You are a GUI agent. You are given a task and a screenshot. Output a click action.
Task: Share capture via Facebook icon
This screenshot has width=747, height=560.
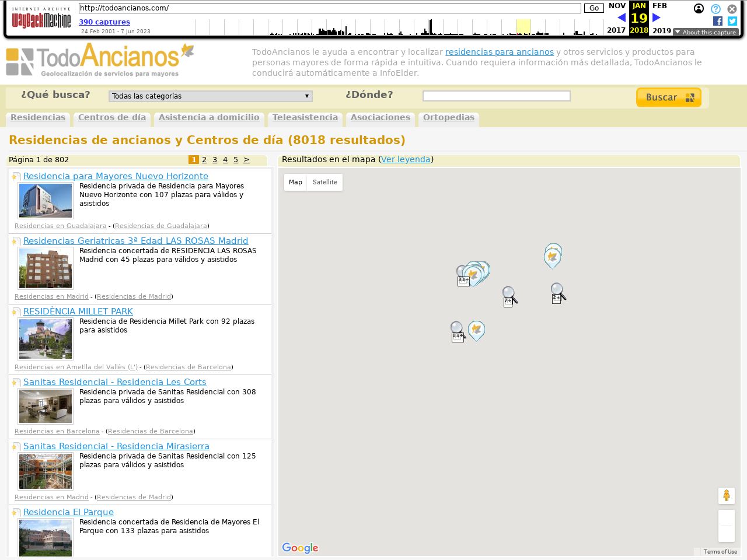coord(717,21)
